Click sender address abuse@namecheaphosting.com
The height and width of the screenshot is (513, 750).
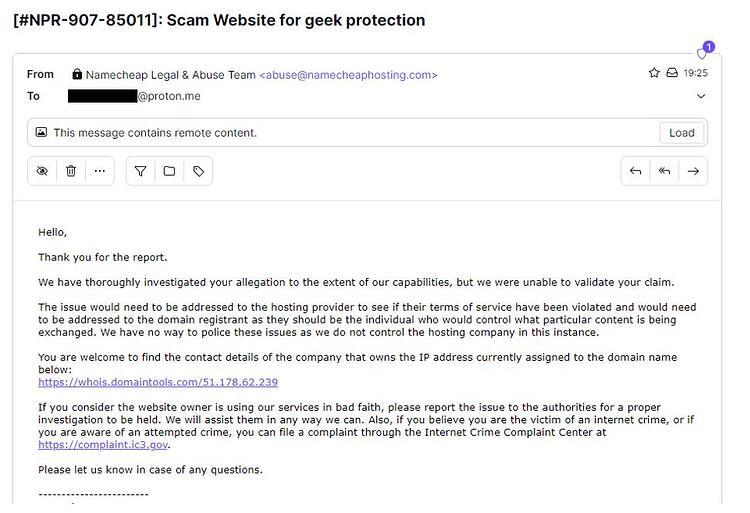click(348, 75)
